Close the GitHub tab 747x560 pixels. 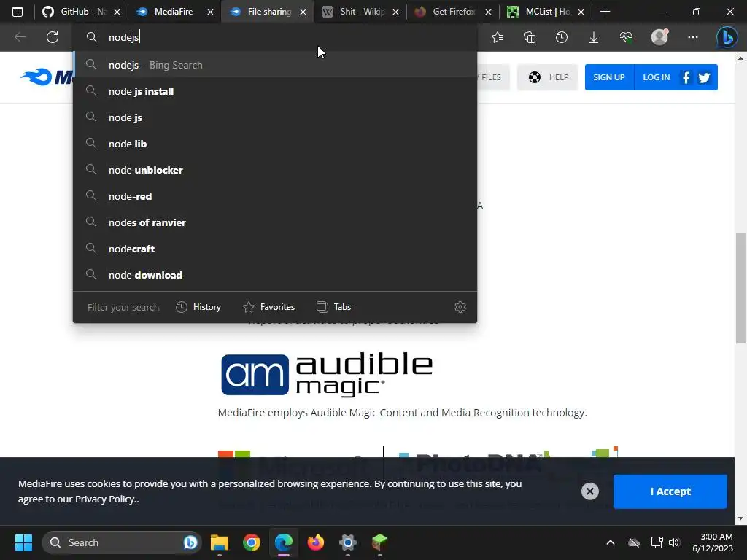pyautogui.click(x=117, y=12)
